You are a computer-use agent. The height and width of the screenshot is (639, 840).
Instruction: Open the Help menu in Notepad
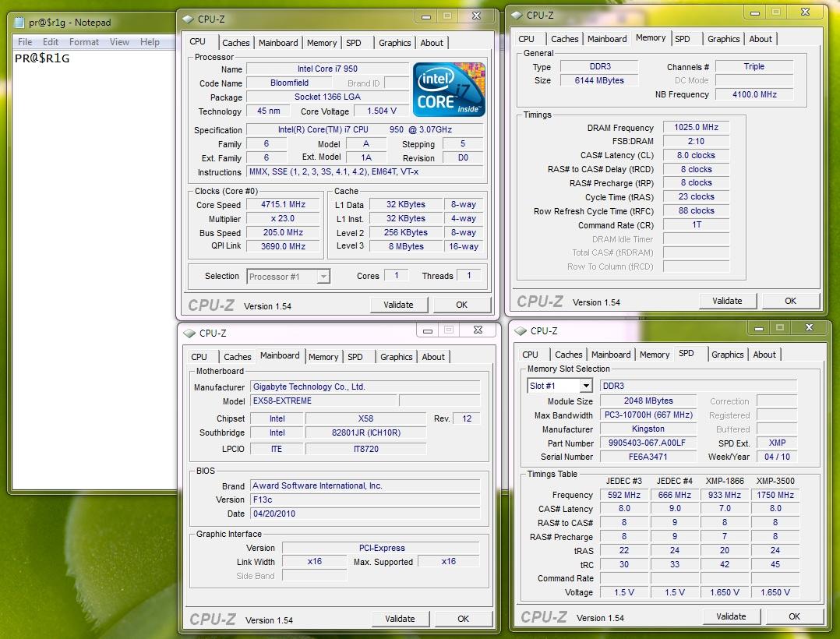tap(150, 42)
